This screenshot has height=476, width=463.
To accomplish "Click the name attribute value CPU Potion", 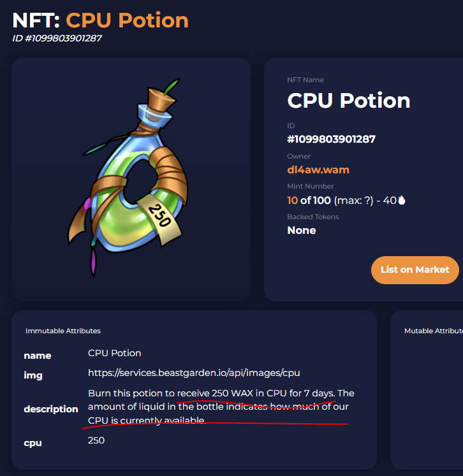I will [115, 354].
